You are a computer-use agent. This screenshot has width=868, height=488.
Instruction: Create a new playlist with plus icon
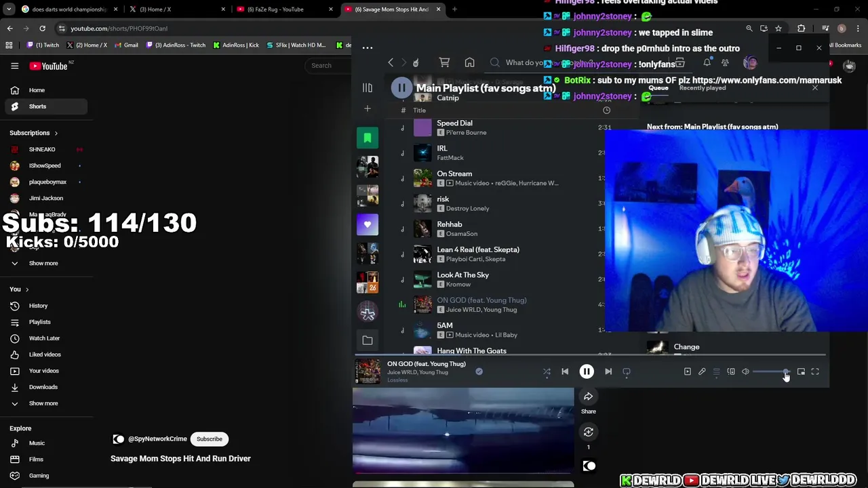(x=367, y=108)
